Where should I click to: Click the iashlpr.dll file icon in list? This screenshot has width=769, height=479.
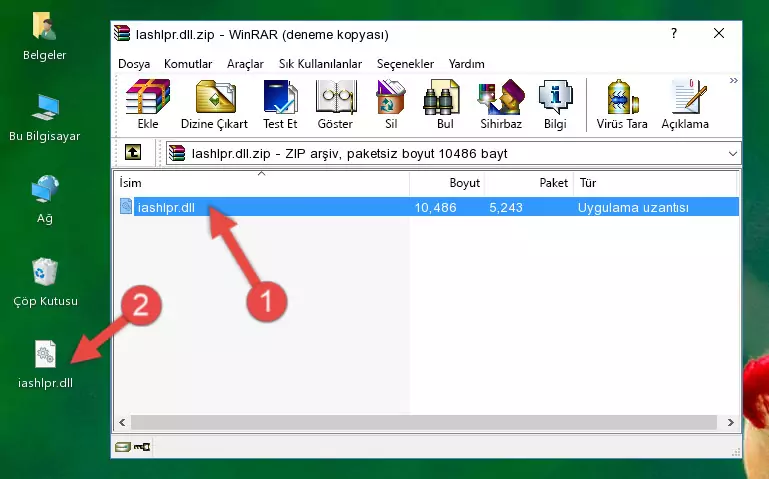pyautogui.click(x=126, y=206)
